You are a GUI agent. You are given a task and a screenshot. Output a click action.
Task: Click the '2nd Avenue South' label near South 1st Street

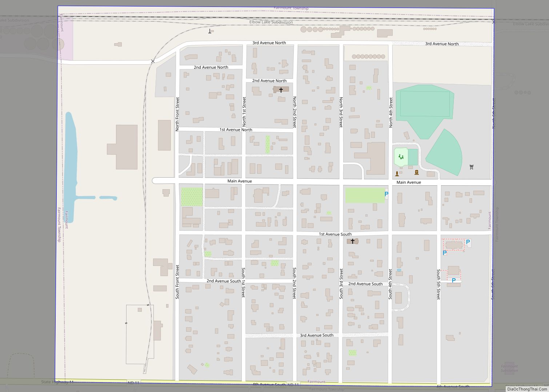(x=224, y=281)
